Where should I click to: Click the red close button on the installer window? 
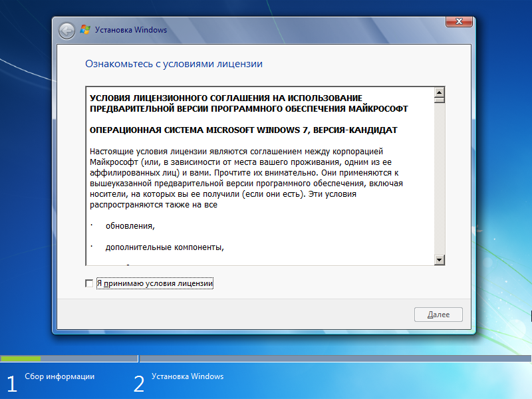pos(459,21)
